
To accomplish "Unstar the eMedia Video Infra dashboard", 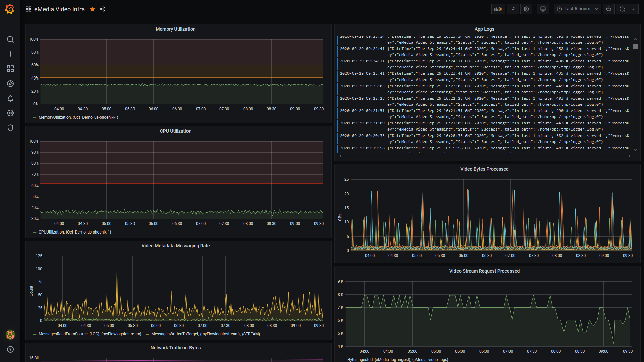I will point(92,9).
